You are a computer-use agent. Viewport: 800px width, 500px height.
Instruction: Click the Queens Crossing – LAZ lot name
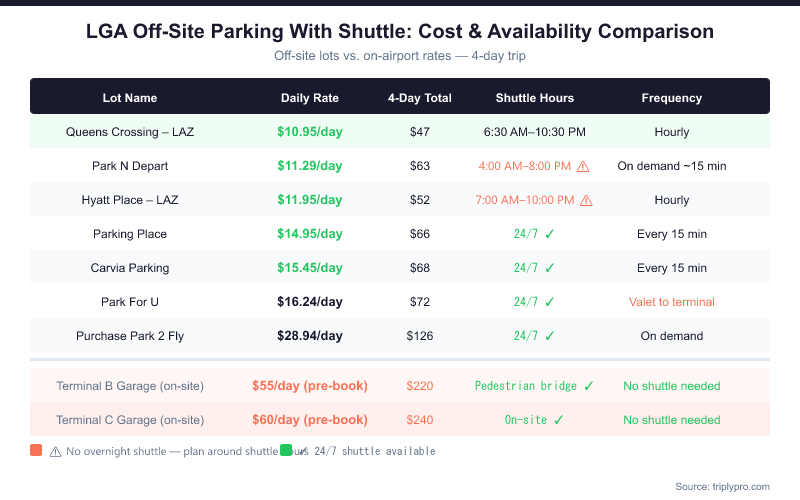(x=130, y=132)
